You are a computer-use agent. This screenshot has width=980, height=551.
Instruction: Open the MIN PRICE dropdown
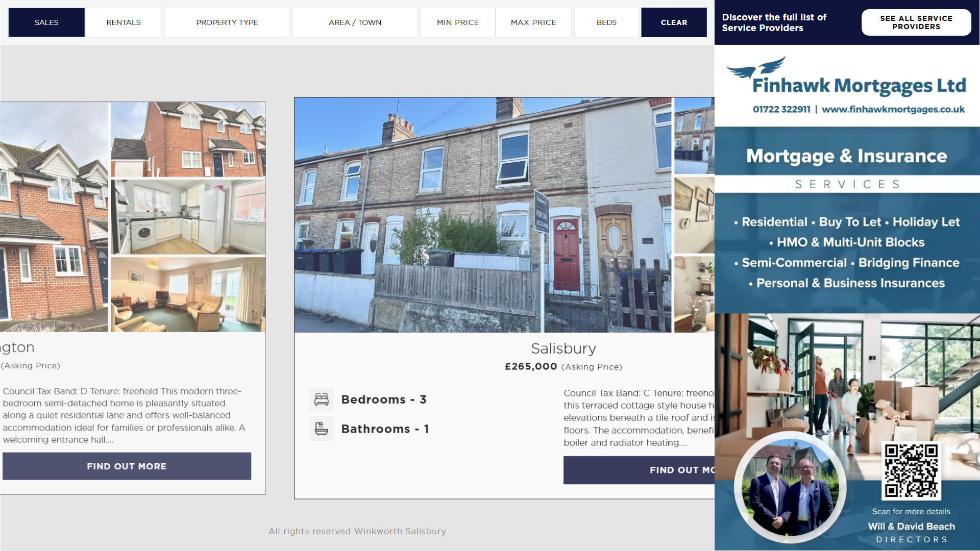click(457, 22)
